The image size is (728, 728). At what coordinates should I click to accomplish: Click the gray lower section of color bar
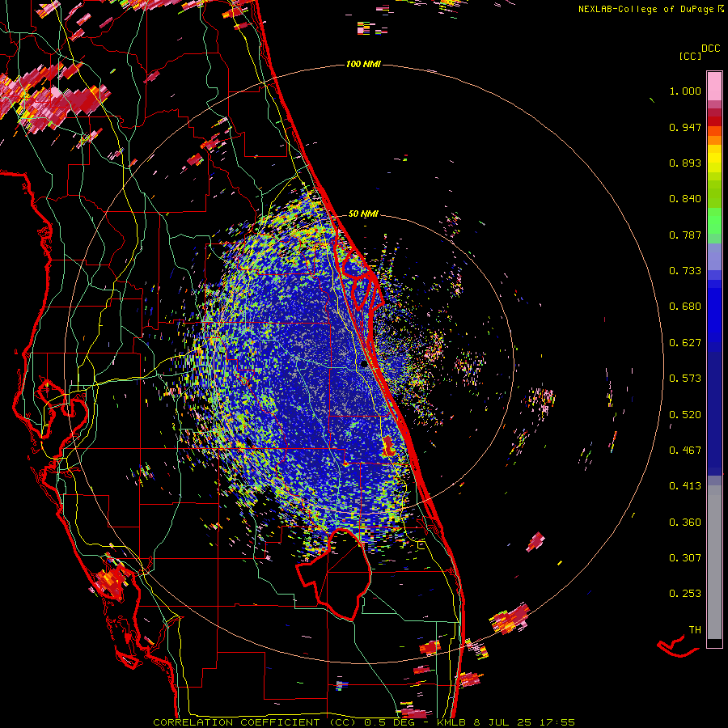[714, 562]
